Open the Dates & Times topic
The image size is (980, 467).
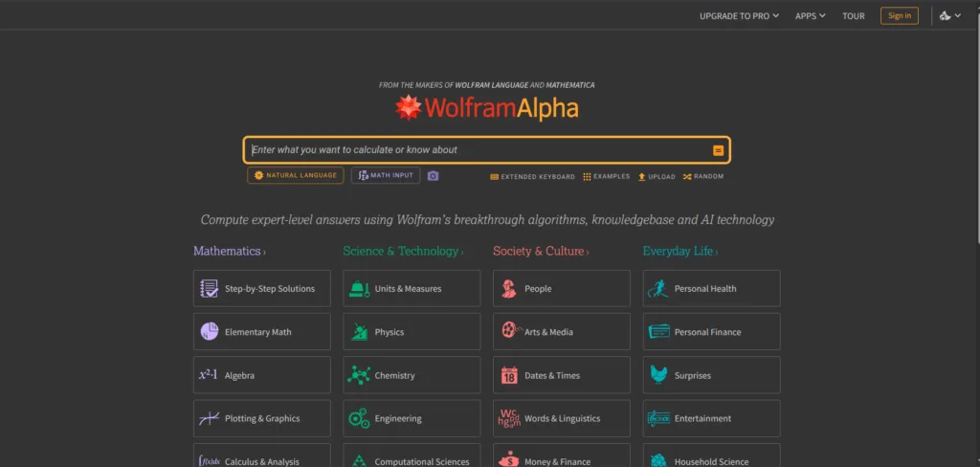point(561,375)
